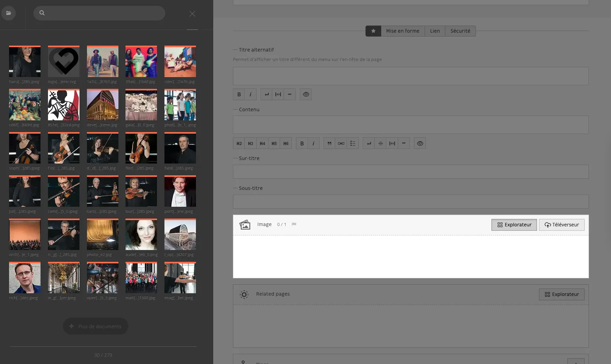Click the document search field

(99, 13)
